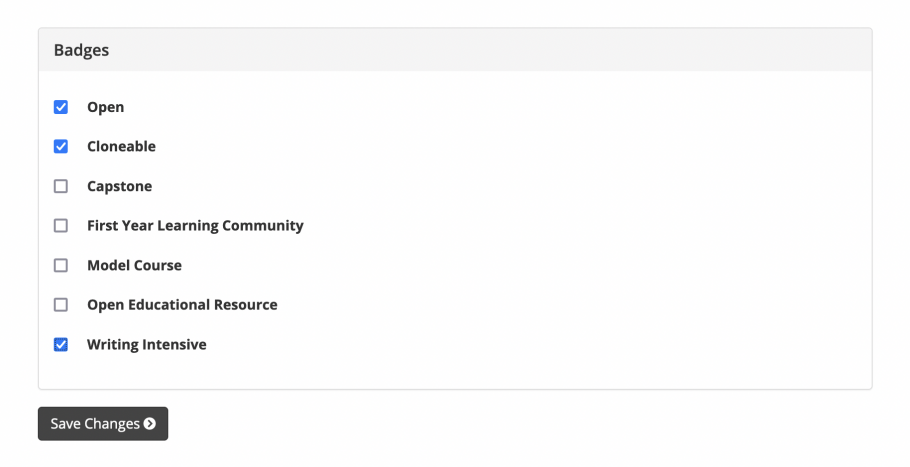Select the 'Open Educational Resource' label
910x467 pixels.
(x=182, y=305)
